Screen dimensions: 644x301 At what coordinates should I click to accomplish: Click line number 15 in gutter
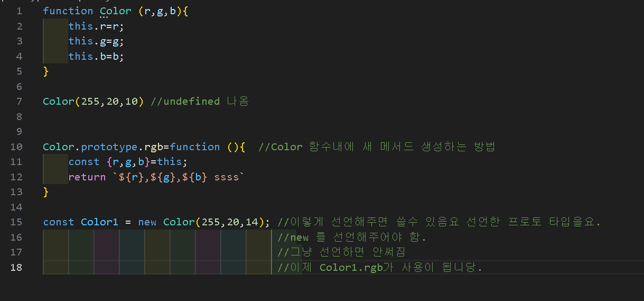click(x=16, y=222)
